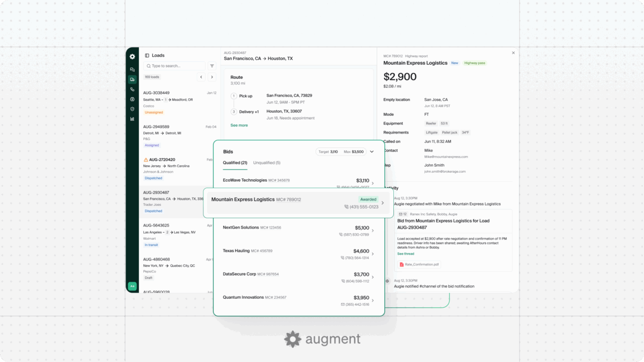
Task: Click the New badge beside carrier name
Action: tap(455, 63)
